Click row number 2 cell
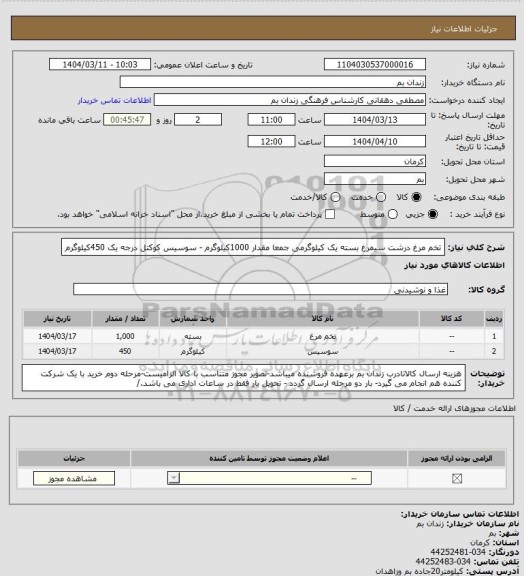This screenshot has height=576, width=524. [x=494, y=351]
